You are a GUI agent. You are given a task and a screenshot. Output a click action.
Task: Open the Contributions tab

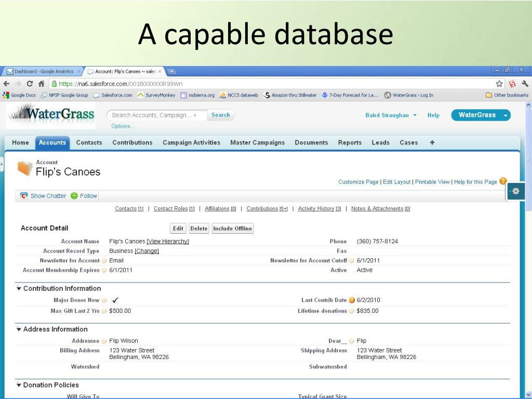(132, 142)
